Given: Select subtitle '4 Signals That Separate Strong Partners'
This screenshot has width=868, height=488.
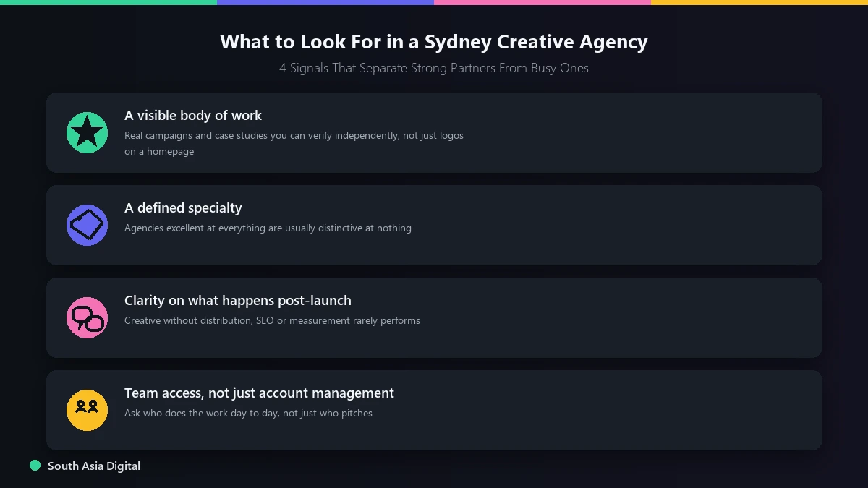Looking at the screenshot, I should tap(434, 68).
